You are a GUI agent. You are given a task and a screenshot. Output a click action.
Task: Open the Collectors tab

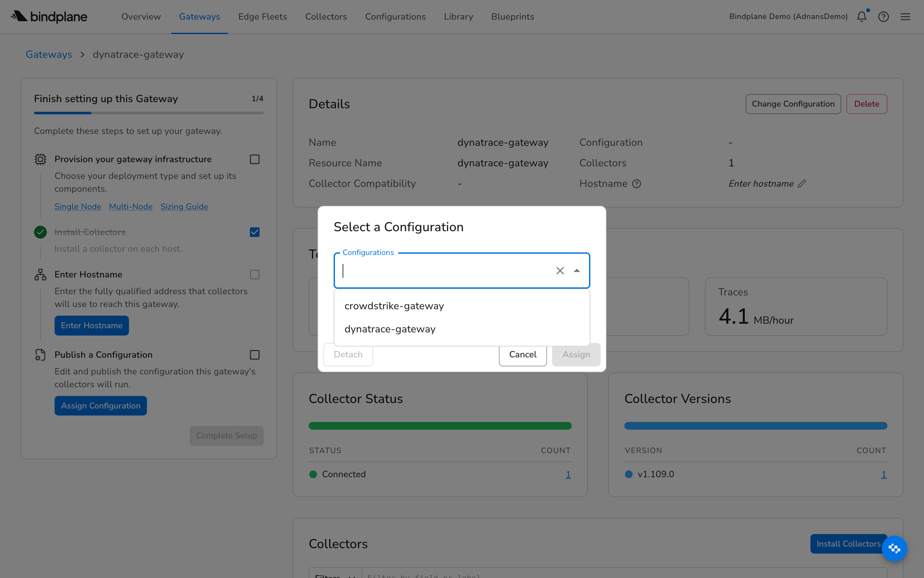(326, 17)
